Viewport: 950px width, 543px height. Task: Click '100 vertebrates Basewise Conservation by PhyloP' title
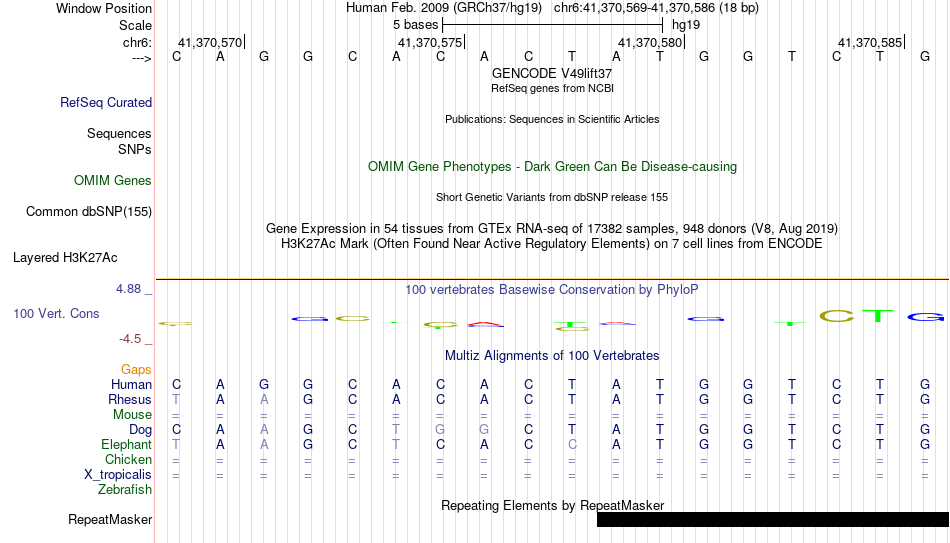pos(552,290)
